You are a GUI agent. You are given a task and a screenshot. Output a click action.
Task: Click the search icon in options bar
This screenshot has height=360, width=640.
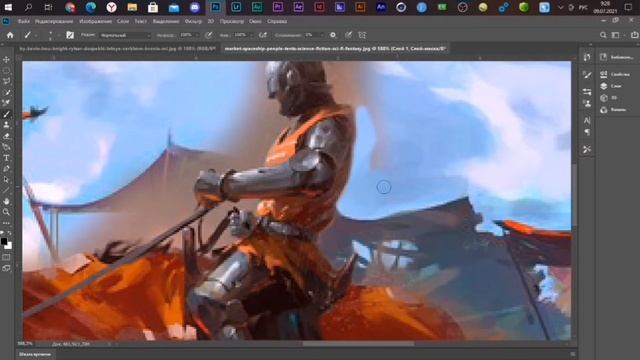(x=603, y=35)
